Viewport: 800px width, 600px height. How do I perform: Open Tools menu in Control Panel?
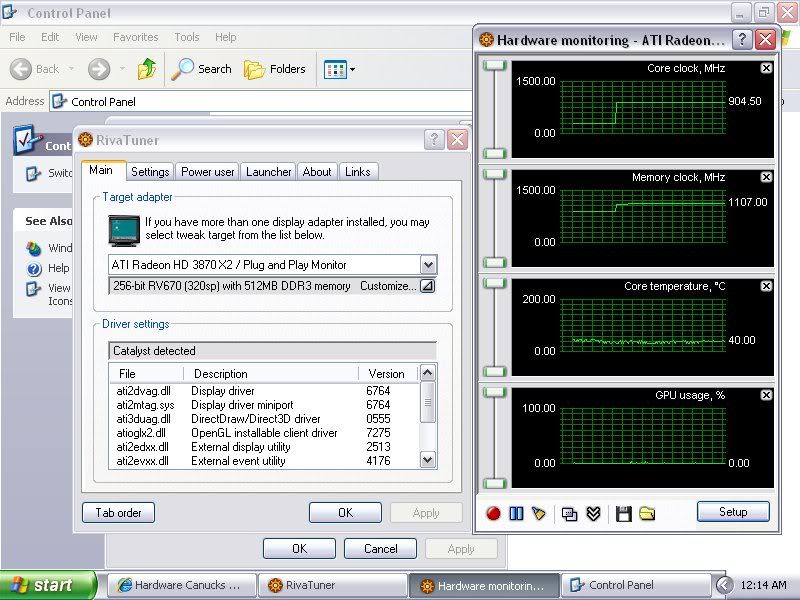click(x=187, y=37)
